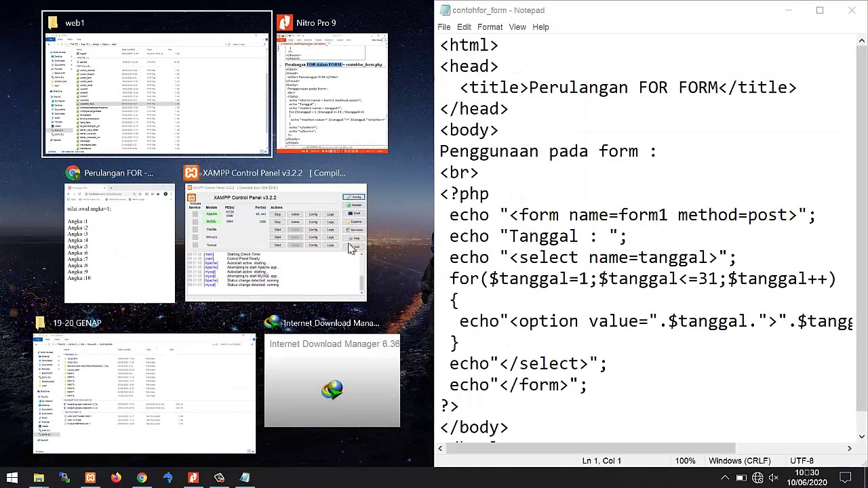The image size is (868, 488).
Task: Open the Action Center notifications icon
Action: point(846,478)
